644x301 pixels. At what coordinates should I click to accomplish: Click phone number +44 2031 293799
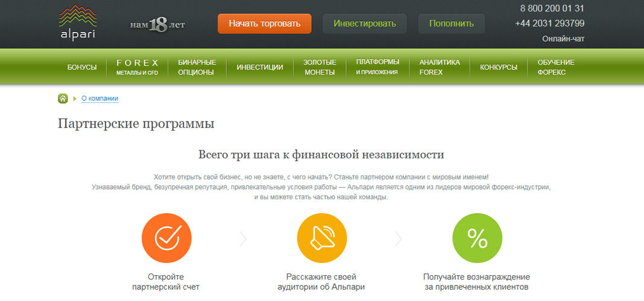pos(549,23)
